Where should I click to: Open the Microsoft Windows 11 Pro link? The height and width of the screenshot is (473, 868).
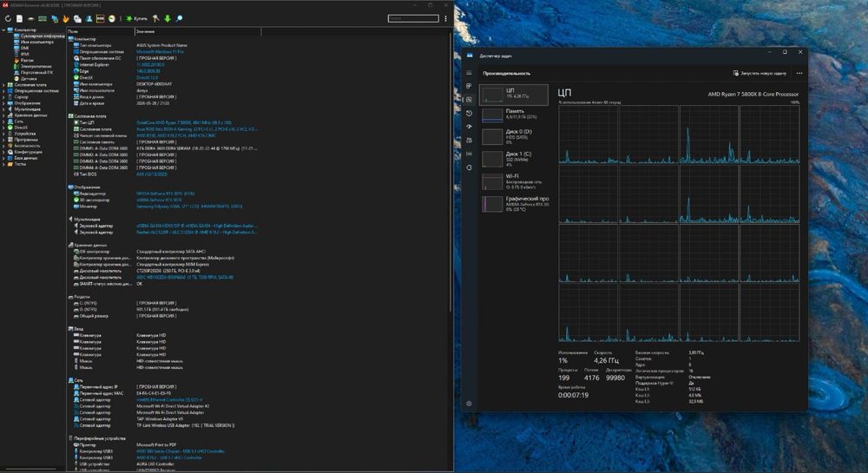tap(160, 51)
